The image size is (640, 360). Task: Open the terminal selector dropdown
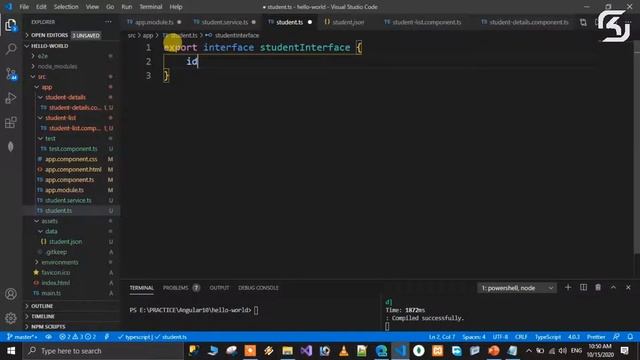pyautogui.click(x=517, y=288)
